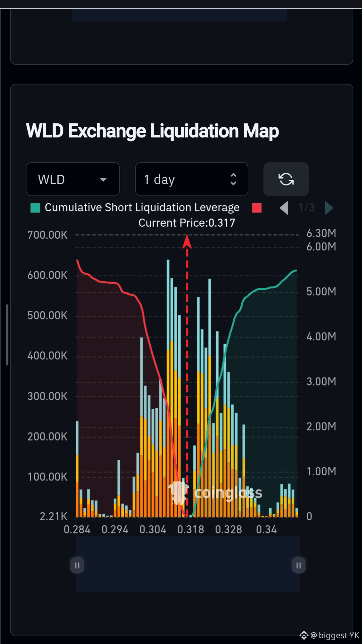Click the 3.00M right axis label
Viewport: 362px width, 644px height.
(321, 382)
